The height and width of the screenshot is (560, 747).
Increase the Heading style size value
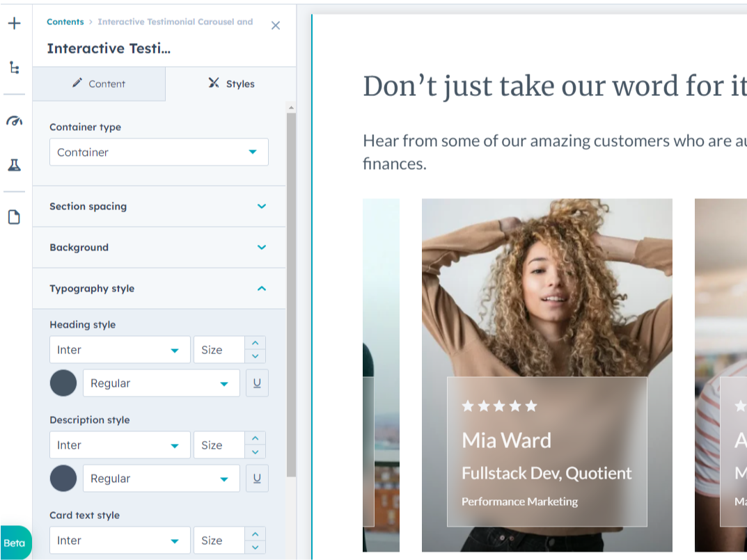[x=255, y=343]
